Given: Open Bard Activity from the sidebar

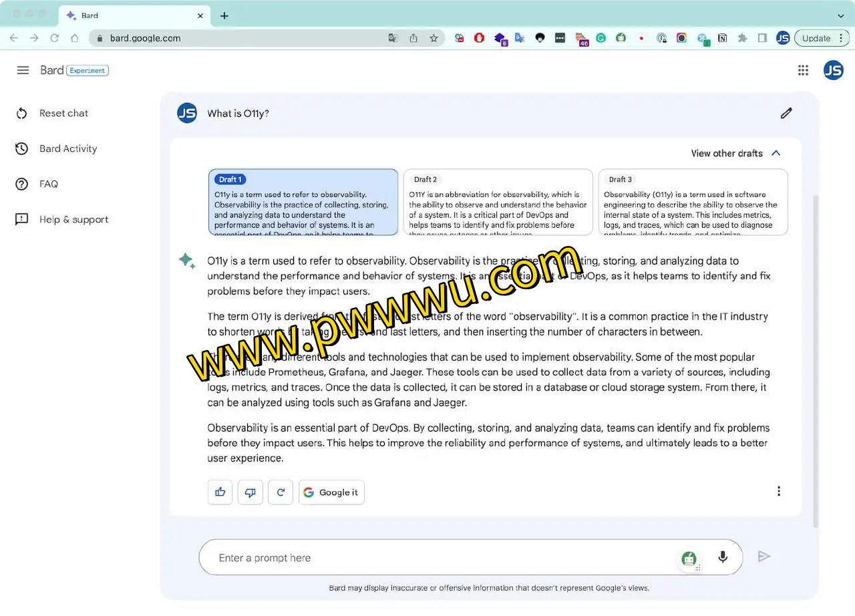Looking at the screenshot, I should (67, 149).
